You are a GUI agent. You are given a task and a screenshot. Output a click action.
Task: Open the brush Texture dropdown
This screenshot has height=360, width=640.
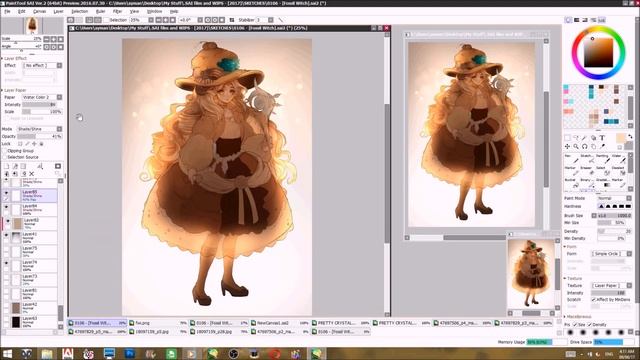[x=611, y=286]
